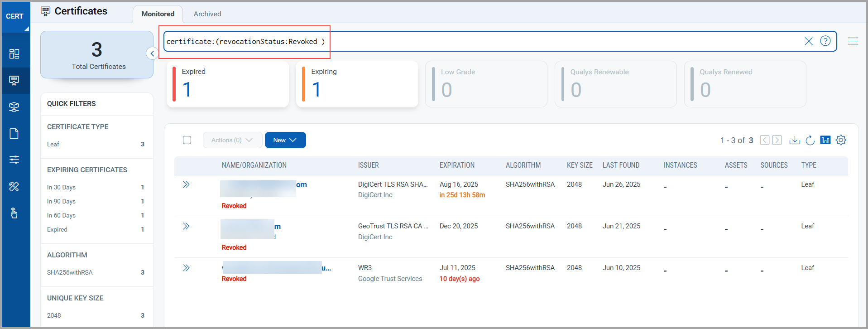Viewport: 868px width, 329px height.
Task: Click the 'Aug 16, 2025' expiration cell
Action: pyautogui.click(x=459, y=184)
